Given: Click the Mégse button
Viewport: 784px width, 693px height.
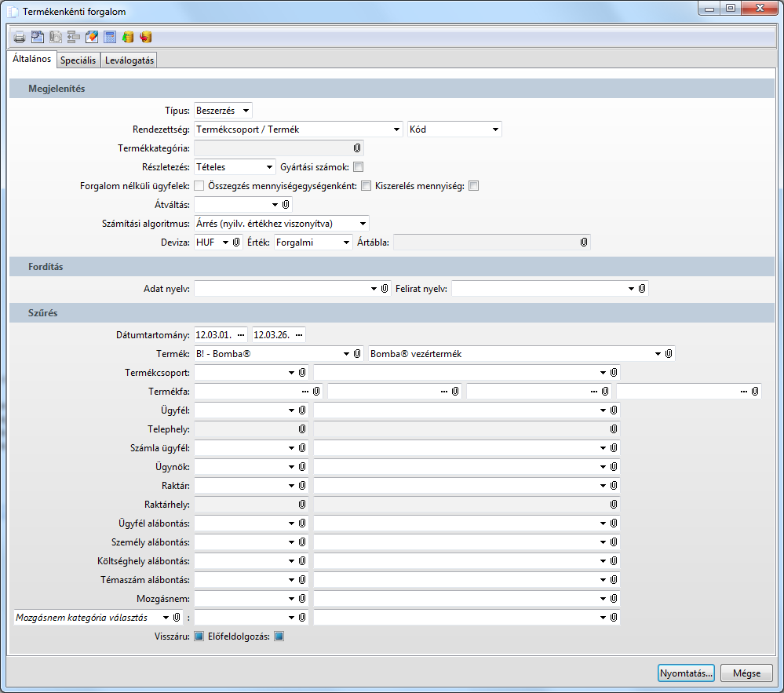Looking at the screenshot, I should point(746,673).
